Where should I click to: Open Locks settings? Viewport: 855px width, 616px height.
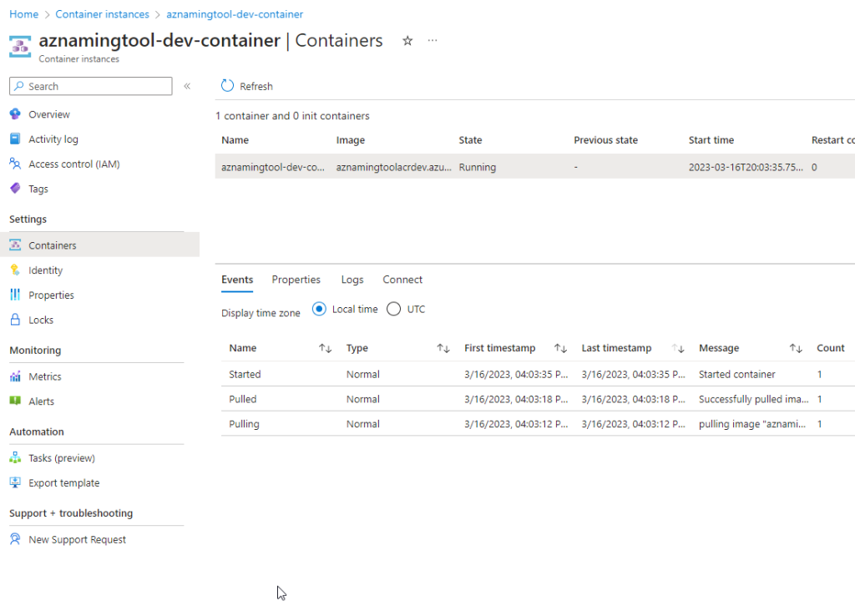pyautogui.click(x=41, y=320)
